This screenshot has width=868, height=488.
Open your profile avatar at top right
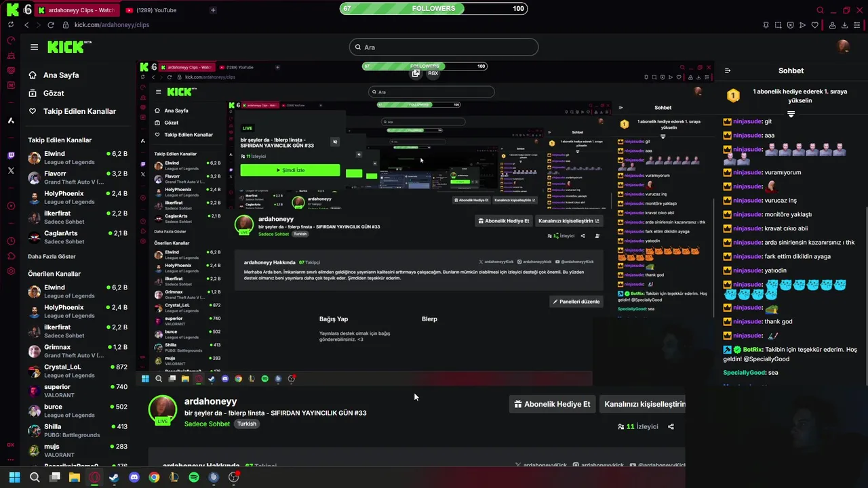coord(844,47)
